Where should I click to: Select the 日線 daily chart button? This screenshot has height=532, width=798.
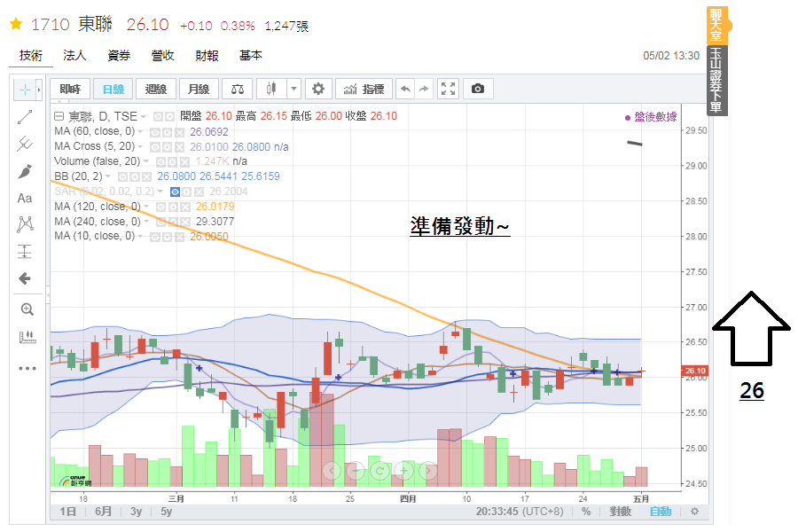[113, 89]
